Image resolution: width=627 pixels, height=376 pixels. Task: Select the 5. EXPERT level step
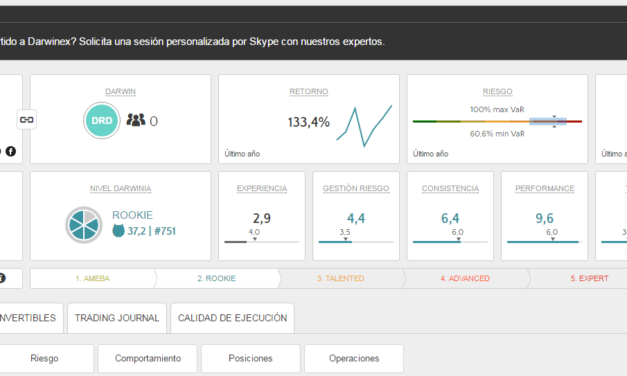[x=589, y=278]
